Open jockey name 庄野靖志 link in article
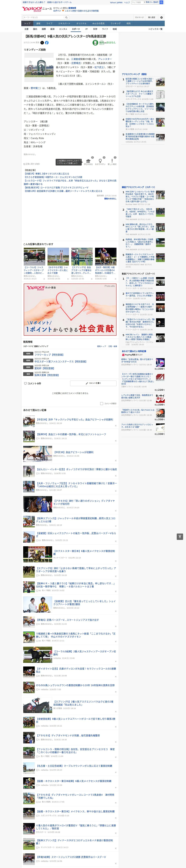This screenshot has width=186, height=868. click(x=76, y=63)
